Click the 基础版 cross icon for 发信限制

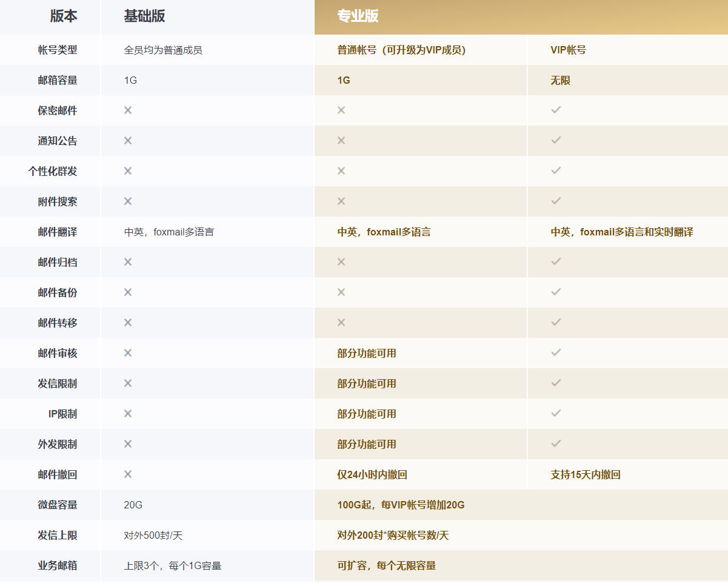(x=128, y=383)
